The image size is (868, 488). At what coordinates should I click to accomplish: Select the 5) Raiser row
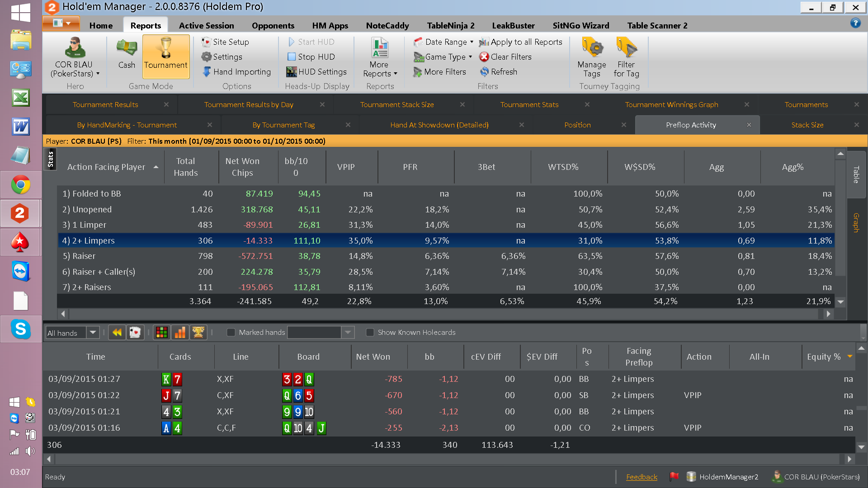pyautogui.click(x=446, y=256)
